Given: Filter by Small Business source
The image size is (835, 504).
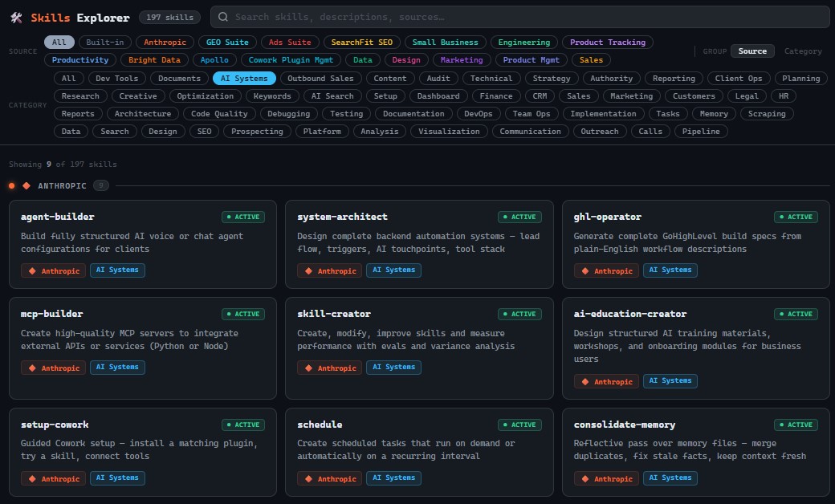Looking at the screenshot, I should pyautogui.click(x=445, y=42).
